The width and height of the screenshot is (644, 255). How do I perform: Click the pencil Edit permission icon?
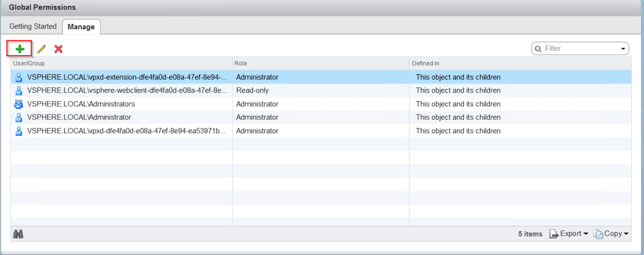[41, 49]
